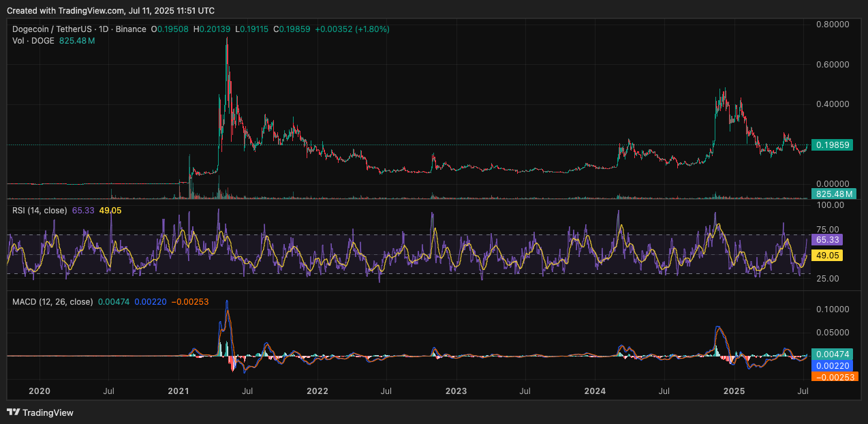Click the TradingView logo at bottom left
Image resolution: width=868 pixels, height=424 pixels.
pos(40,412)
